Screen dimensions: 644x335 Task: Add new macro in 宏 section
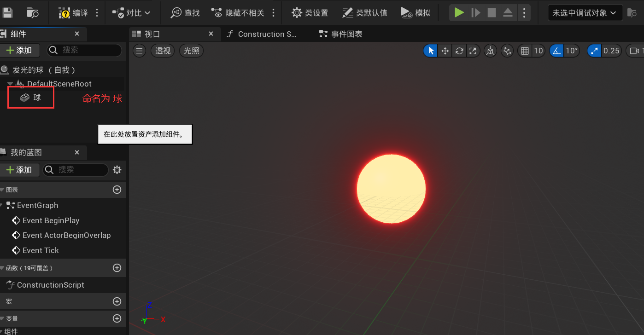point(117,301)
